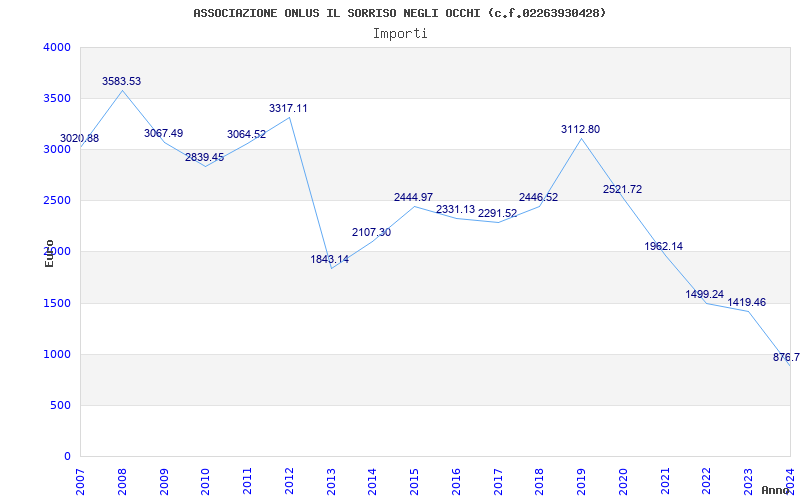
Task: Click the 2107.30 data label
Action: pyautogui.click(x=371, y=232)
